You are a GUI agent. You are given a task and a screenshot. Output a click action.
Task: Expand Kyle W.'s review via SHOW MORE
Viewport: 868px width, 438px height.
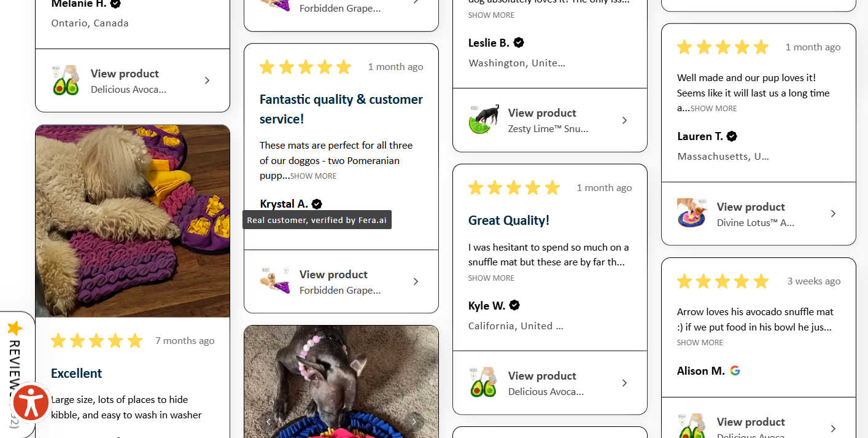[490, 278]
